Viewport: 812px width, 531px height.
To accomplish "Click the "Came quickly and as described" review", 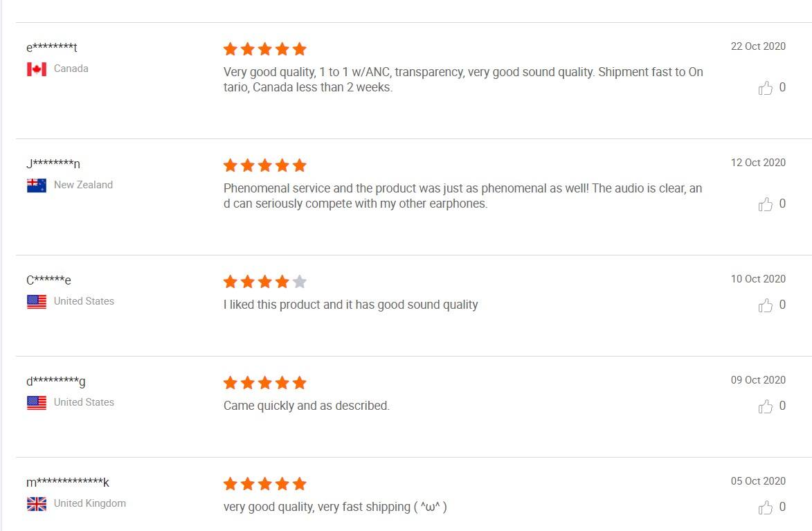I will [306, 406].
